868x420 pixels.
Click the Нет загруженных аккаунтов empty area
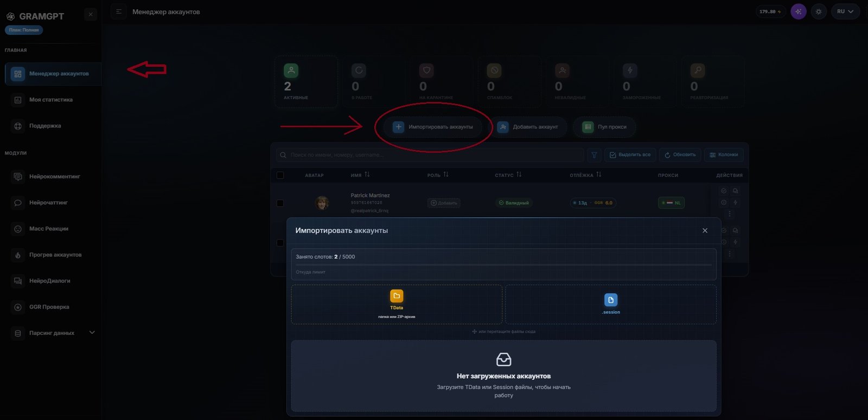click(503, 376)
